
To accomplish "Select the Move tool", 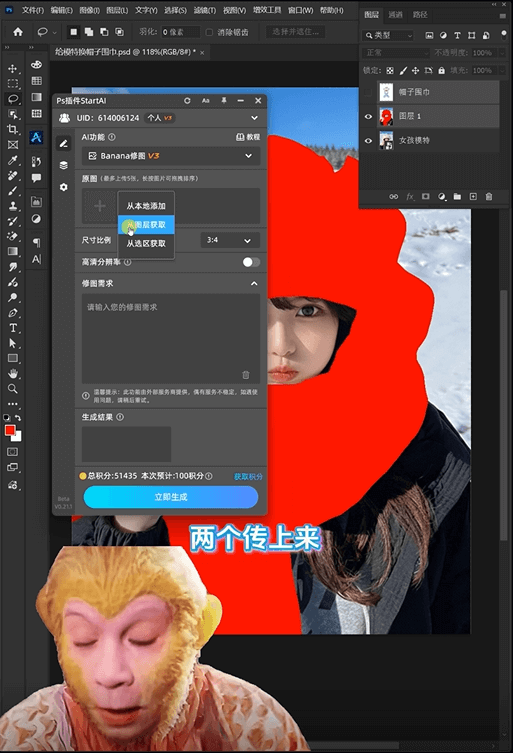I will 12,69.
